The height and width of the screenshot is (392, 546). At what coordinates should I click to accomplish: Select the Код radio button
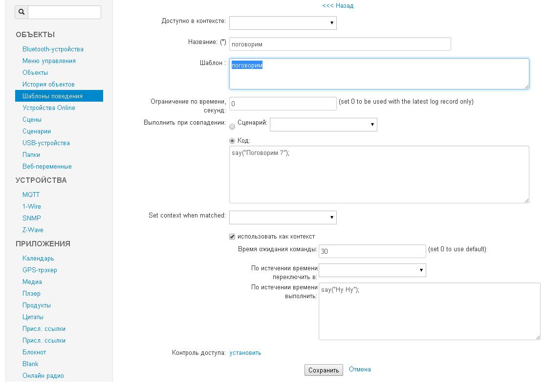(232, 141)
